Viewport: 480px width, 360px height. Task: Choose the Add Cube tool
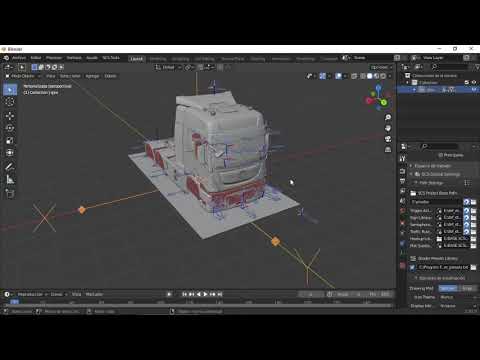(10, 193)
